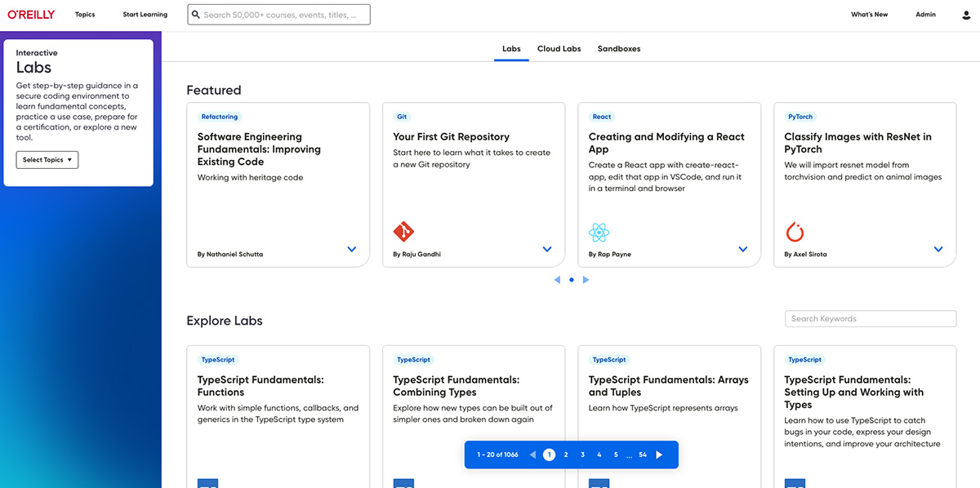980x488 pixels.
Task: Focus the Search Keywords field
Action: coord(871,319)
